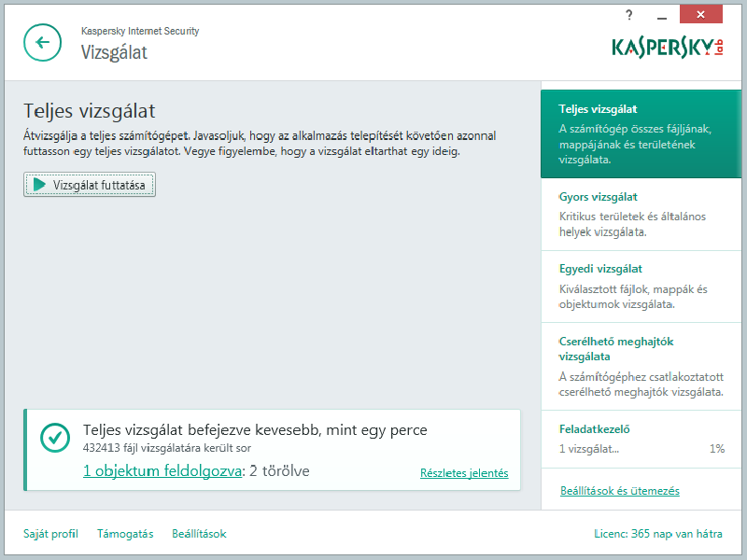Run the scan with Vizsgálat futtatása button
This screenshot has height=560, width=747.
coord(90,185)
